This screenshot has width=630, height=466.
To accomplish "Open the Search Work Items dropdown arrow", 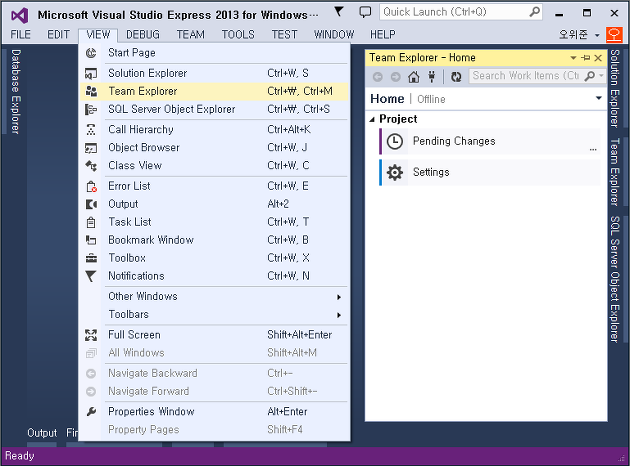I will click(x=601, y=76).
